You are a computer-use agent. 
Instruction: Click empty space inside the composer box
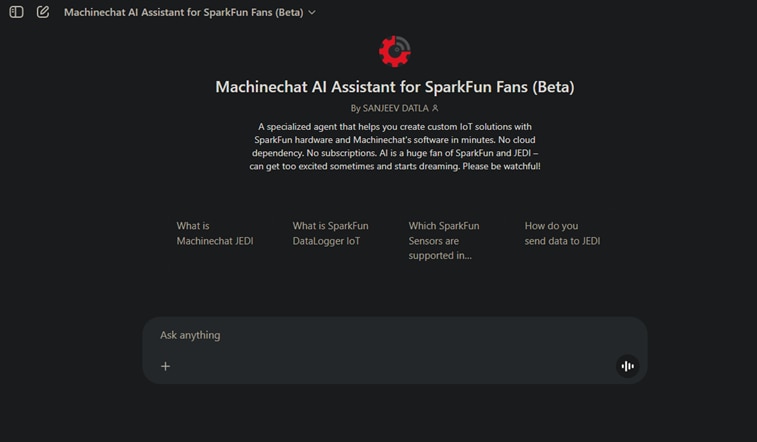click(400, 366)
